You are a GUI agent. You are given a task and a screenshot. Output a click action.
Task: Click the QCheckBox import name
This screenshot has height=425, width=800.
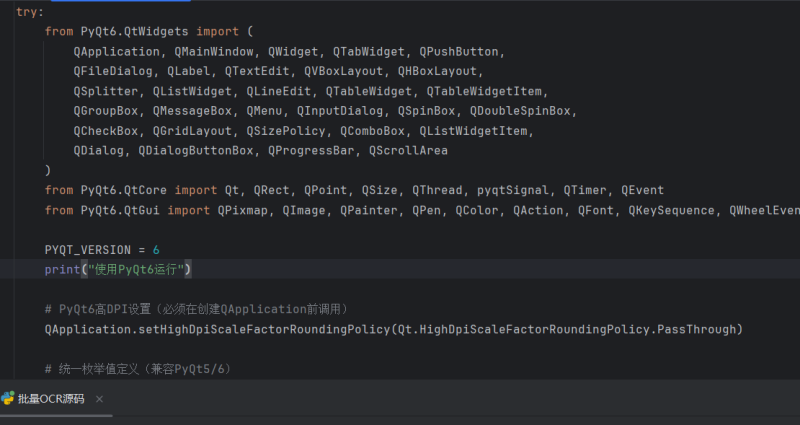[x=106, y=131]
